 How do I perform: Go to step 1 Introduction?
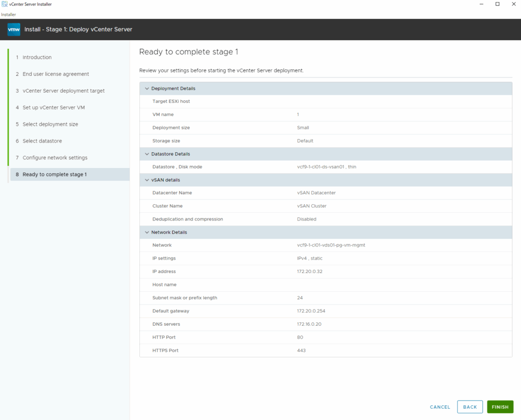[37, 58]
